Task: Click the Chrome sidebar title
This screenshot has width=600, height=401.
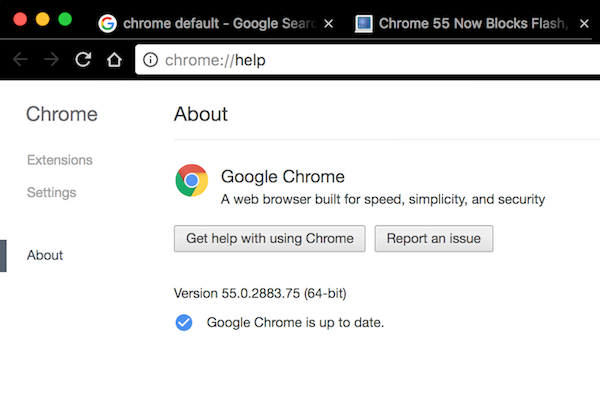Action: [62, 114]
